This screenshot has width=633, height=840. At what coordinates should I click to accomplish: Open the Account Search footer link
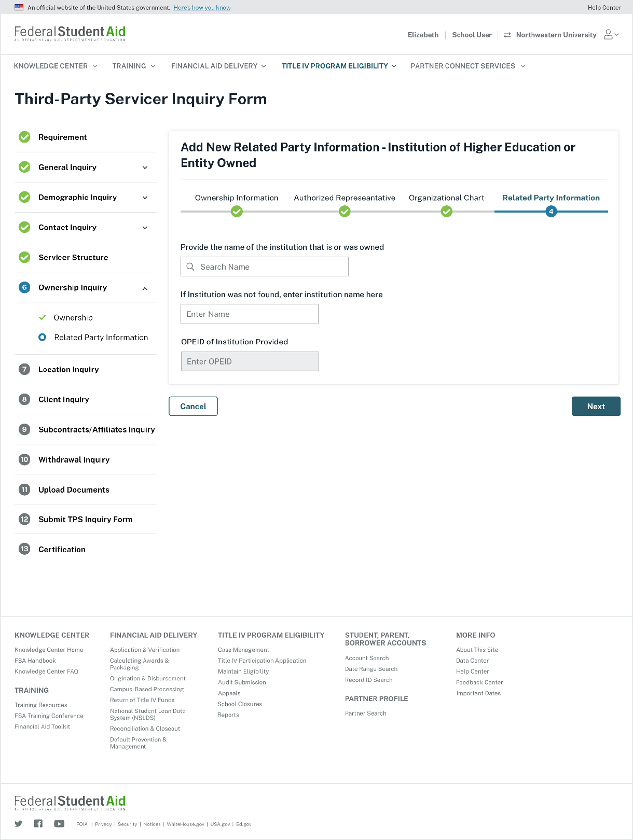pyautogui.click(x=367, y=658)
